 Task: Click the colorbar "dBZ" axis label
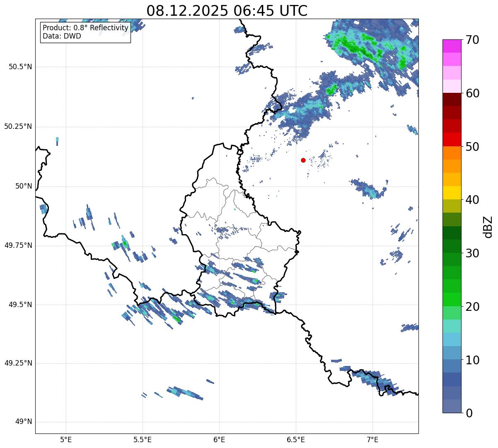[488, 226]
